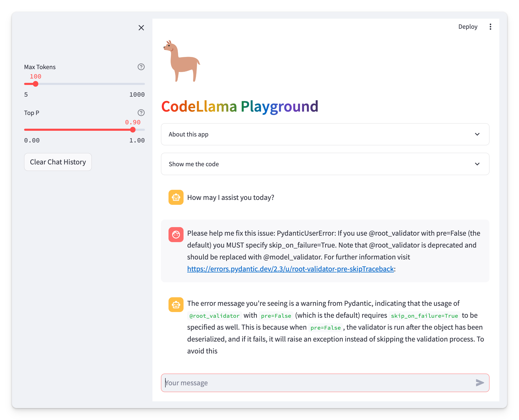Click the Deploy button
Image resolution: width=519 pixels, height=420 pixels.
[x=468, y=27]
